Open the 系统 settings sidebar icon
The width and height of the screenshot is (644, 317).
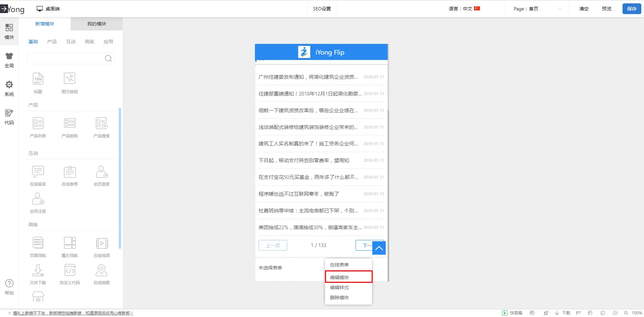click(x=9, y=88)
